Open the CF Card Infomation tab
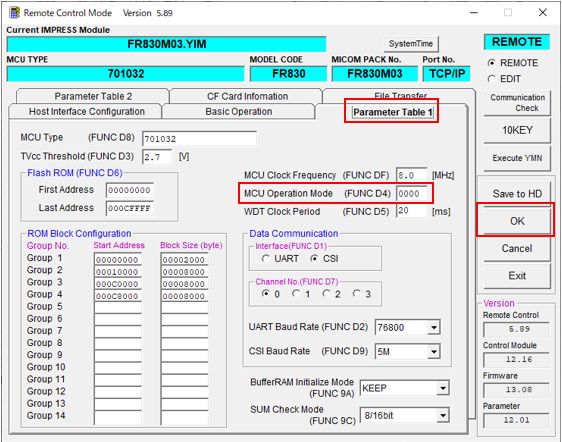The height and width of the screenshot is (442, 562). pos(247,96)
